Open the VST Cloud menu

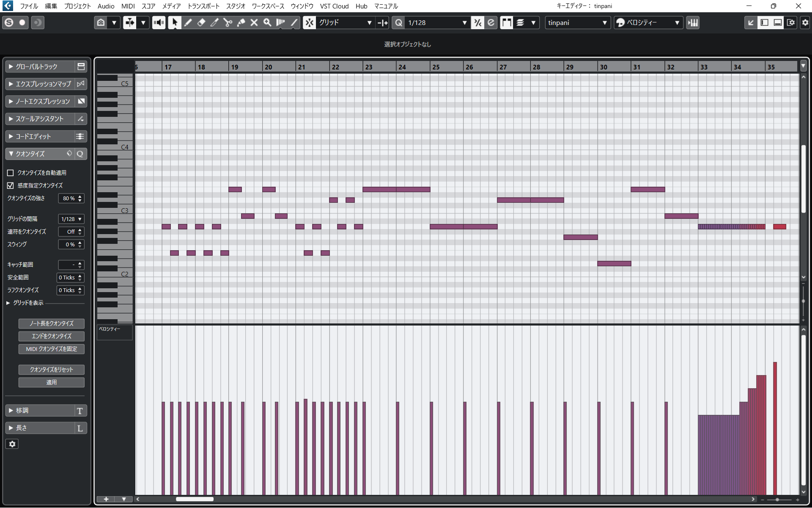click(334, 6)
